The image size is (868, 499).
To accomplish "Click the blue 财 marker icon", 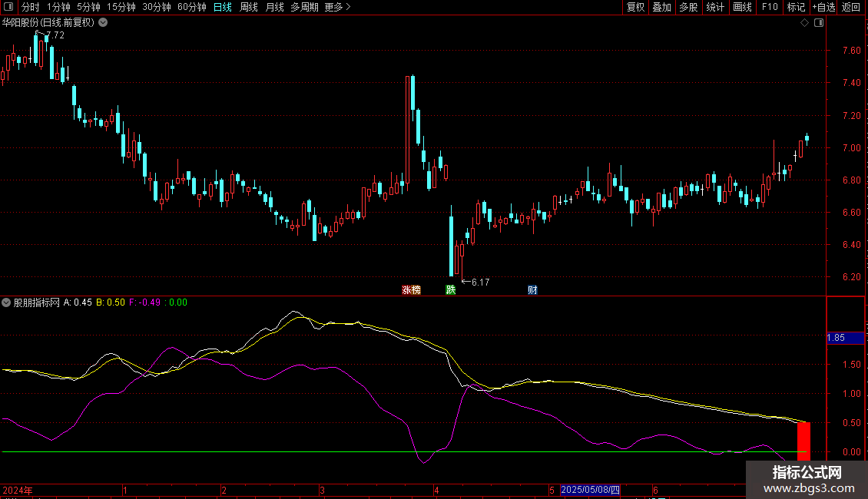I will click(x=532, y=290).
